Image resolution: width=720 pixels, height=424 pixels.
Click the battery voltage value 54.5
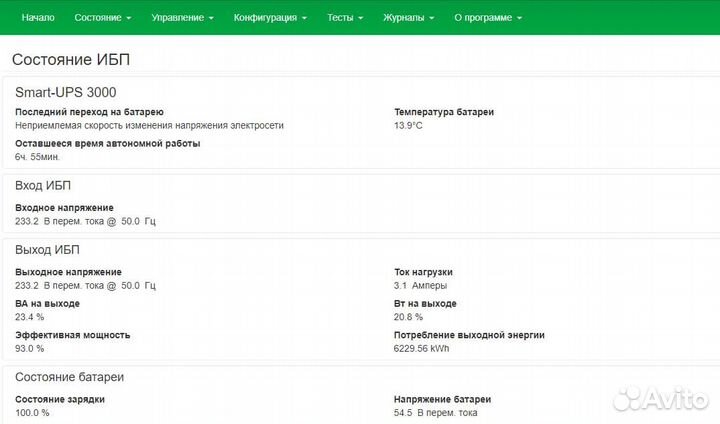tap(405, 412)
